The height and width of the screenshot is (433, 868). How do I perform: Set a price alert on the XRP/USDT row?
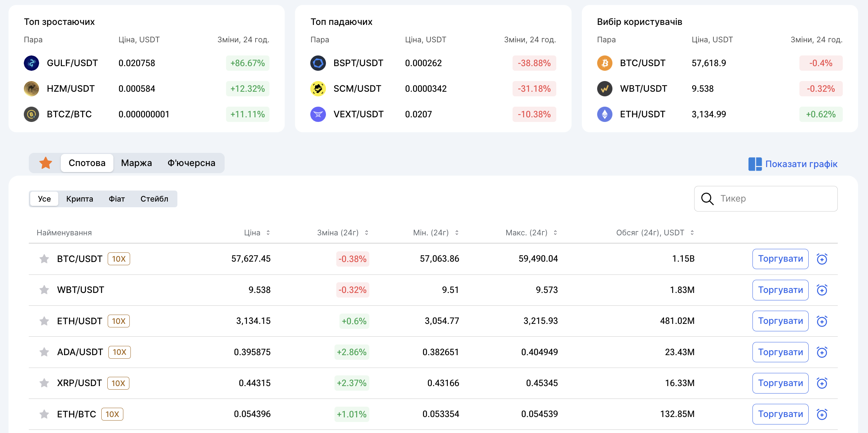click(822, 383)
